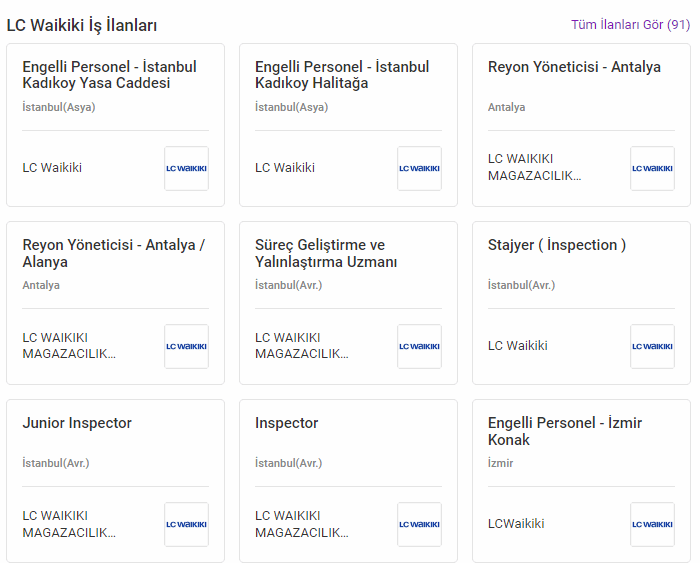Click logo in Junior Inspector card

(186, 524)
